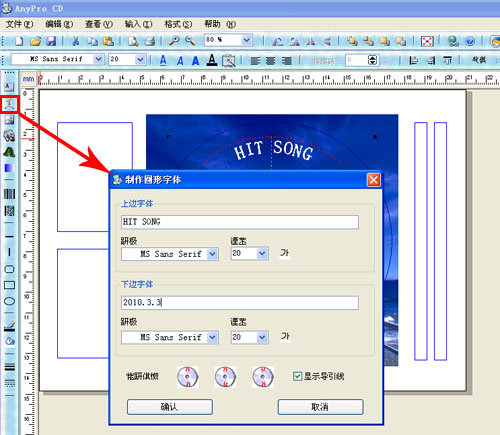
Task: Select the ellipse shape tool in sidebar
Action: click(9, 301)
